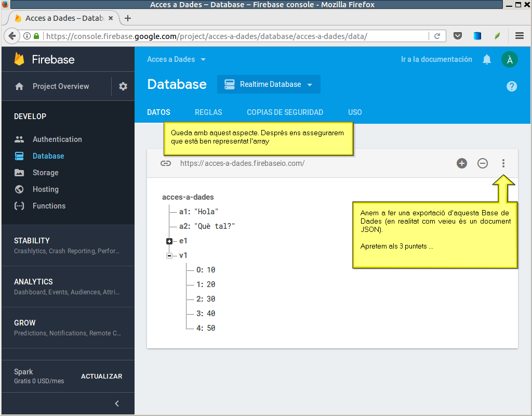The image size is (532, 416).
Task: Click the database URL link icon
Action: coord(166,163)
